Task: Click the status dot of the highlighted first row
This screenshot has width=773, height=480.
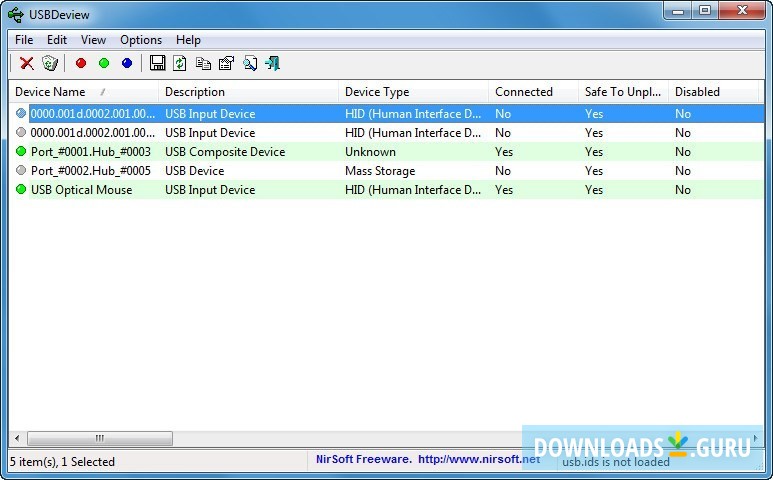Action: coord(21,113)
